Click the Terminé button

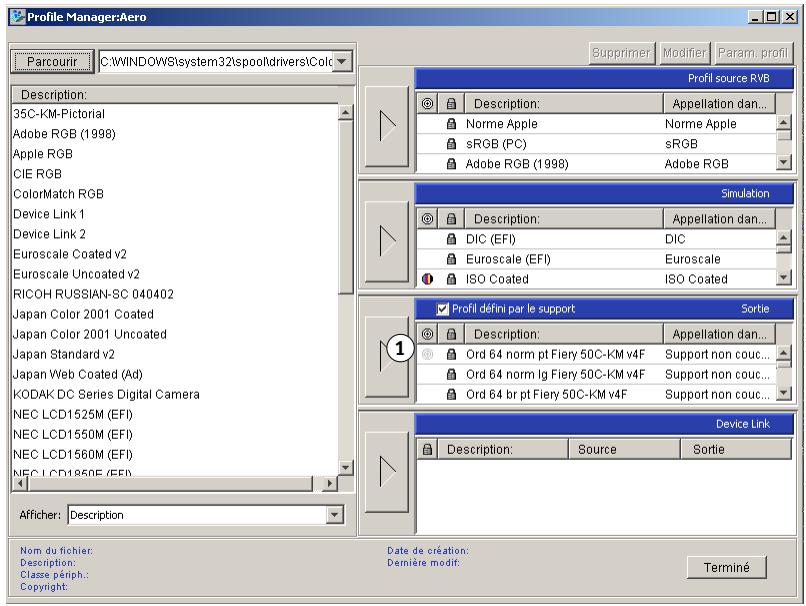[x=726, y=567]
